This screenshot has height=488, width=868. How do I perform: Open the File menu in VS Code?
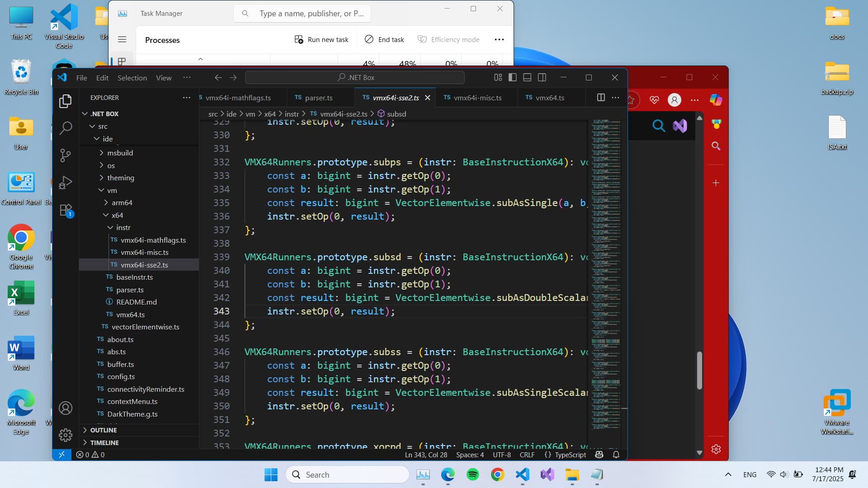coord(82,78)
